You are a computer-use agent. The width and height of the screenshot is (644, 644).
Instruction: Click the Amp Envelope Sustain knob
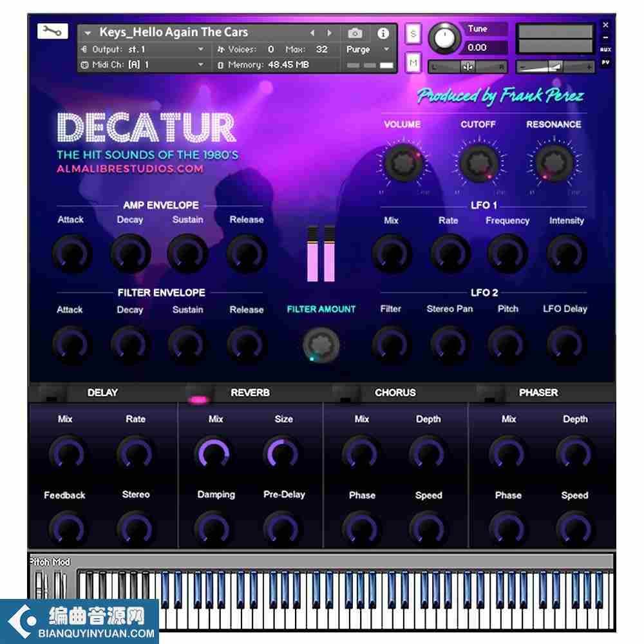(x=187, y=253)
